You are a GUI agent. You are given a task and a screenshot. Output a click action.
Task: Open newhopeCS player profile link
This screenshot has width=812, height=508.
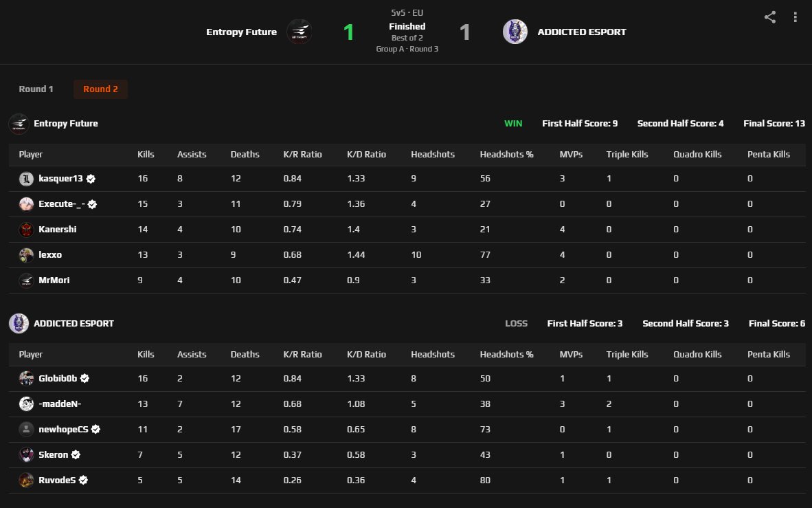pos(63,429)
